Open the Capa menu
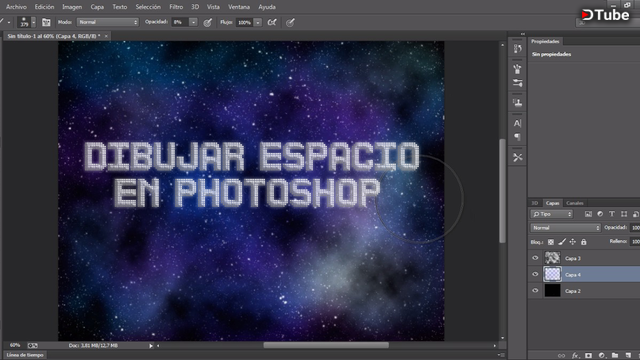Screen dimensions: 640x360 pyautogui.click(x=97, y=7)
